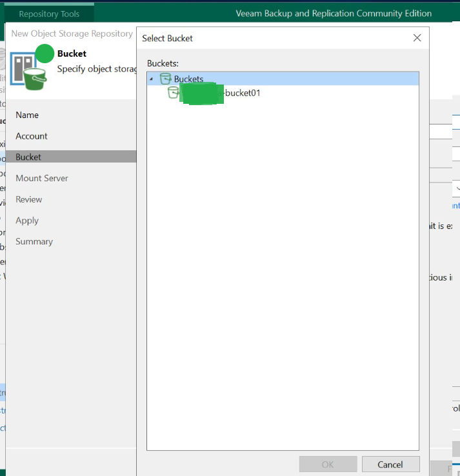Open the Apply wizard step
The width and height of the screenshot is (460, 476).
coord(27,221)
